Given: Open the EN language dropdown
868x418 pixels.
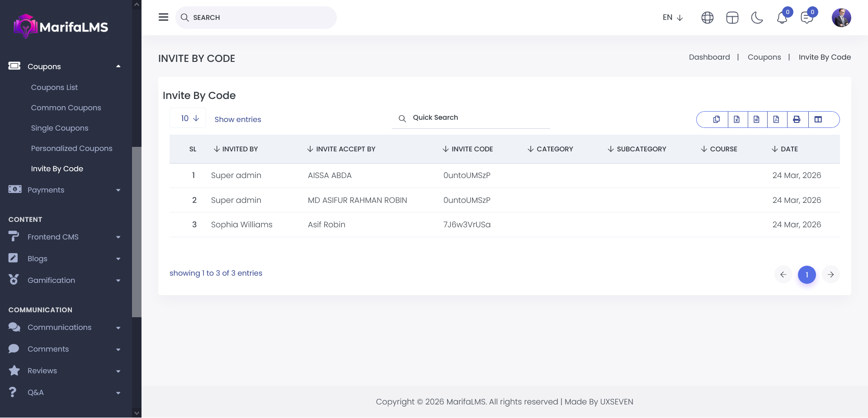Looking at the screenshot, I should click(x=672, y=18).
